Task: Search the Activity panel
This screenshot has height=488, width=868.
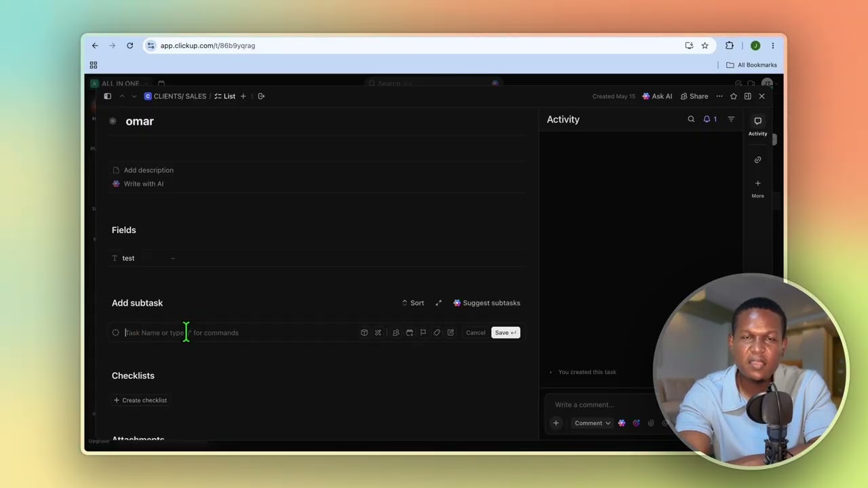Action: [691, 119]
